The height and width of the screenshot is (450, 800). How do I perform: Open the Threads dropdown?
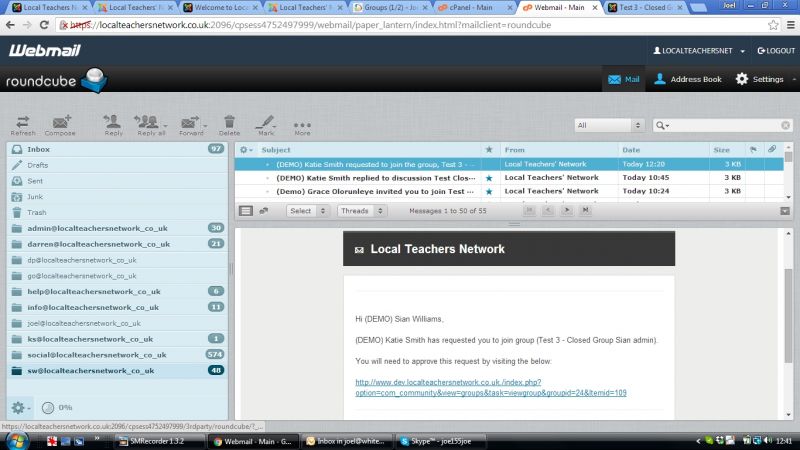(362, 211)
